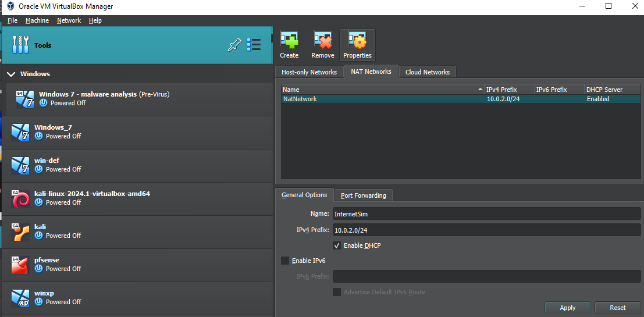This screenshot has width=644, height=317.
Task: Click the pin icon in Tools row
Action: point(234,45)
